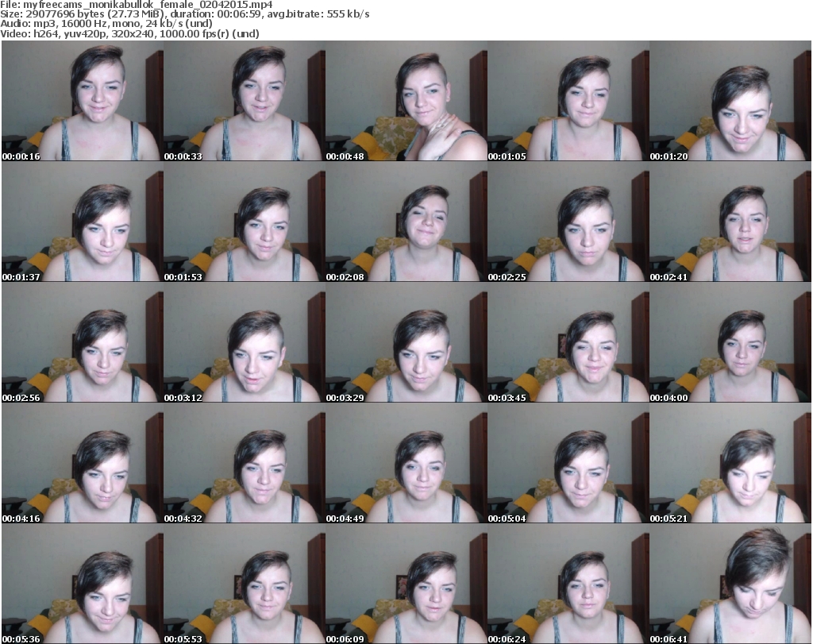
Task: Click the 'Audio: mp3, 16000 Hz' info line
Action: click(106, 24)
